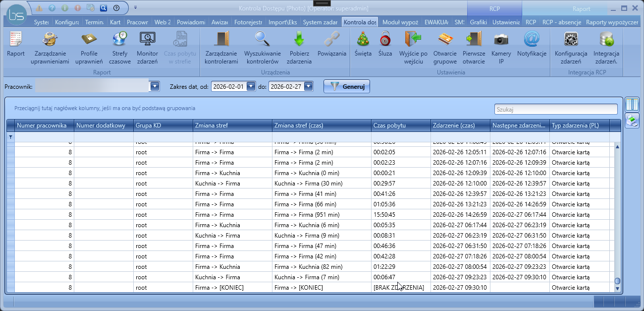644x311 pixels.
Task: Switch to the RCP - absencje tab
Action: coord(561,22)
